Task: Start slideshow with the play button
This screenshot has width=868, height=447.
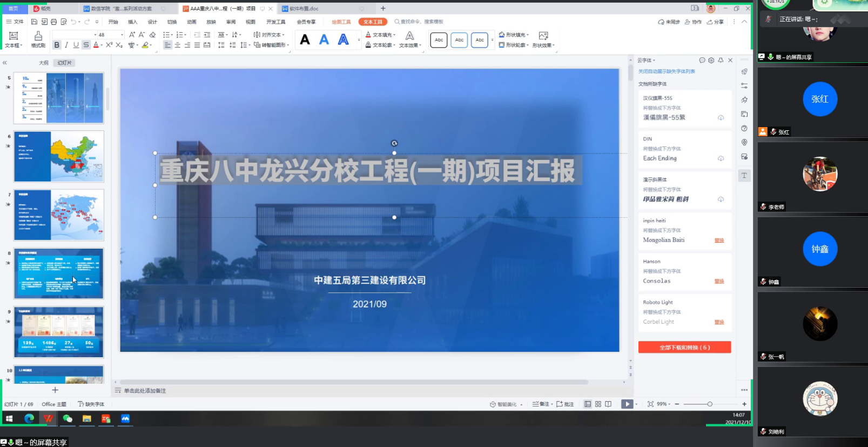Action: pos(627,404)
